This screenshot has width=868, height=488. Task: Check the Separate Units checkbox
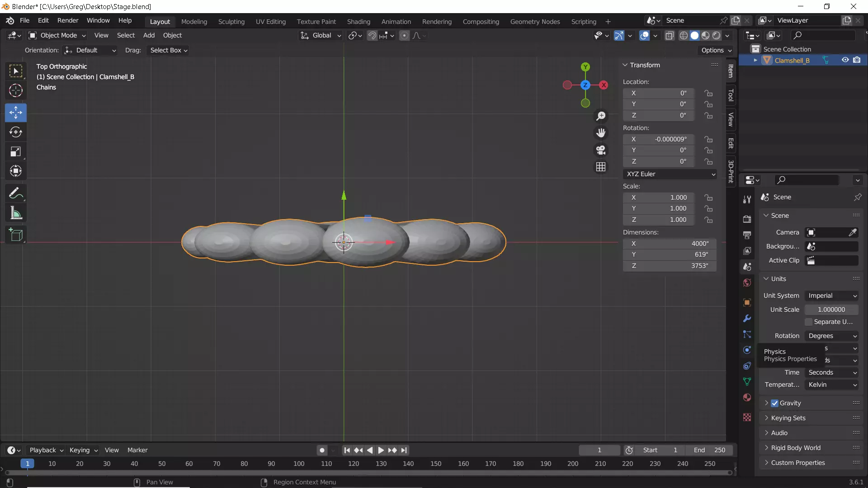click(809, 322)
